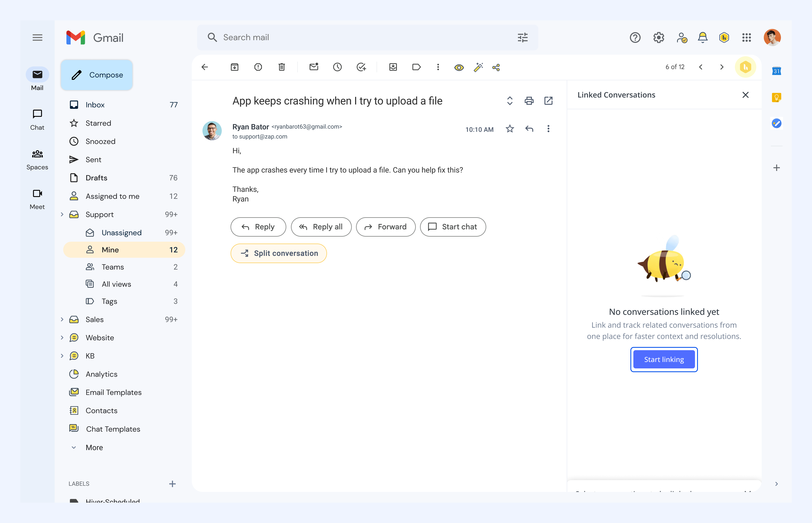
Task: Open the Google apps grid
Action: click(x=746, y=37)
